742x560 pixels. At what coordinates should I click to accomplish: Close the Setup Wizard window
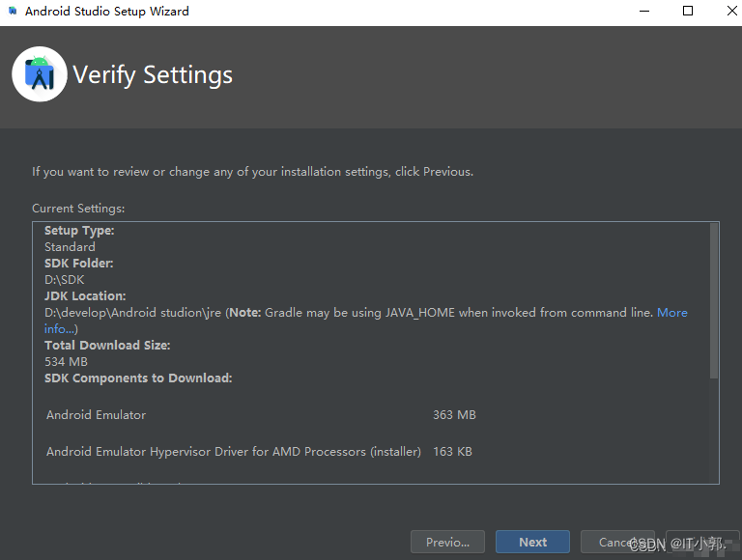731,11
